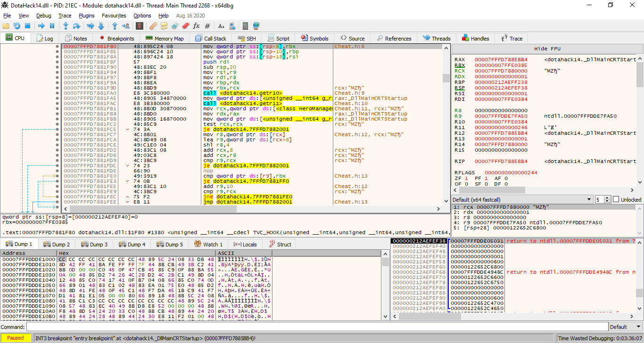The image size is (644, 343).
Task: Click inside the Command input field
Action: pos(316,327)
